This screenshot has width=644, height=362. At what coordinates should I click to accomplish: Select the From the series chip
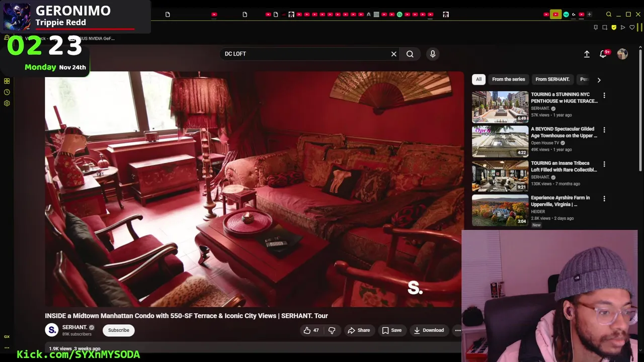click(x=508, y=79)
